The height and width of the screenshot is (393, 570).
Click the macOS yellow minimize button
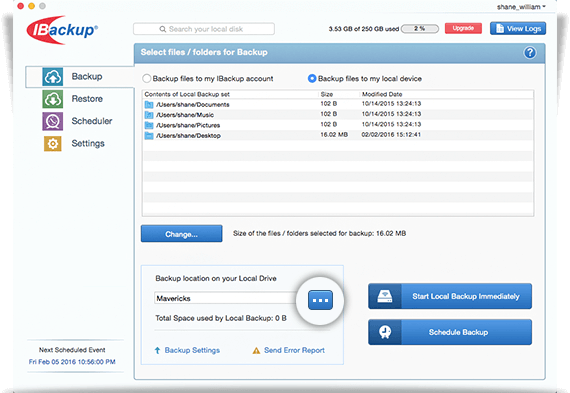32,6
